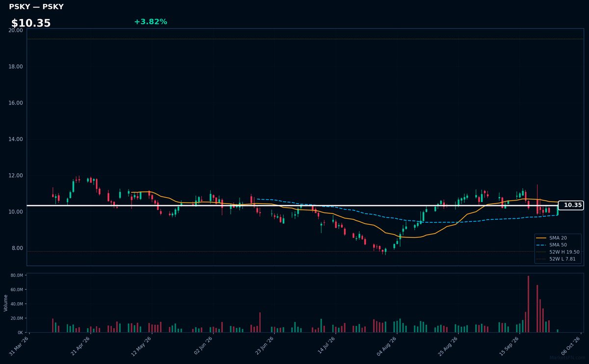Image resolution: width=589 pixels, height=364 pixels.
Task: Click the 12.00 price axis label
Action: (16, 176)
